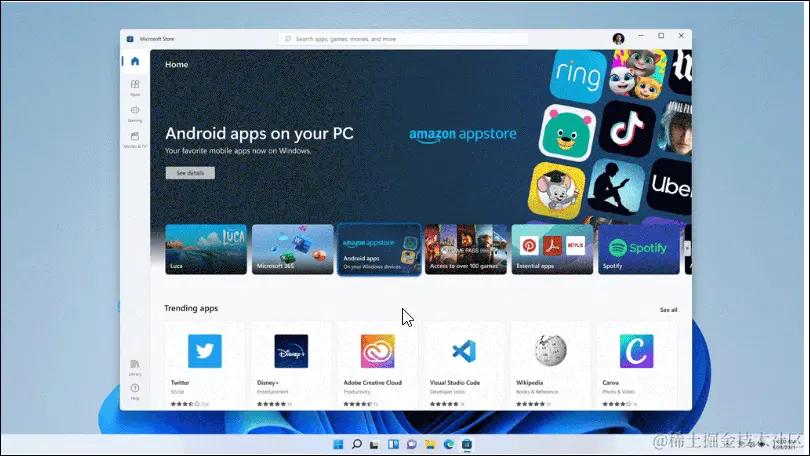The height and width of the screenshot is (456, 810).
Task: Open Help in the sidebar
Action: [135, 392]
